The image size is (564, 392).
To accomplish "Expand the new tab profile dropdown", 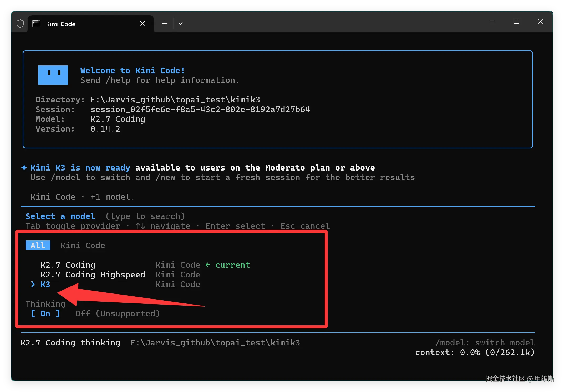I will (x=181, y=24).
